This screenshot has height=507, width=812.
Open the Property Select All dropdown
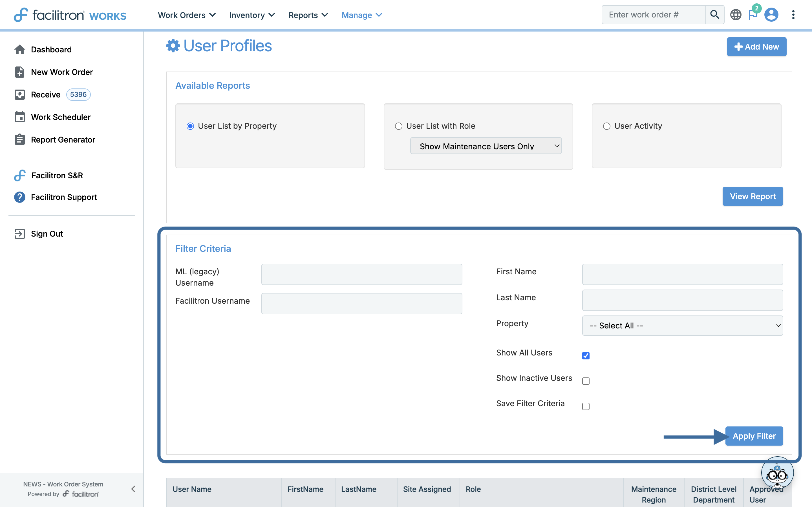[682, 326]
